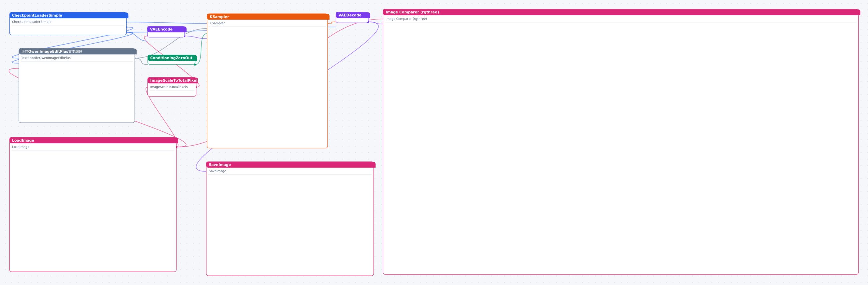Select the LoadImage node header
Image resolution: width=868 pixels, height=285 pixels.
tap(94, 140)
